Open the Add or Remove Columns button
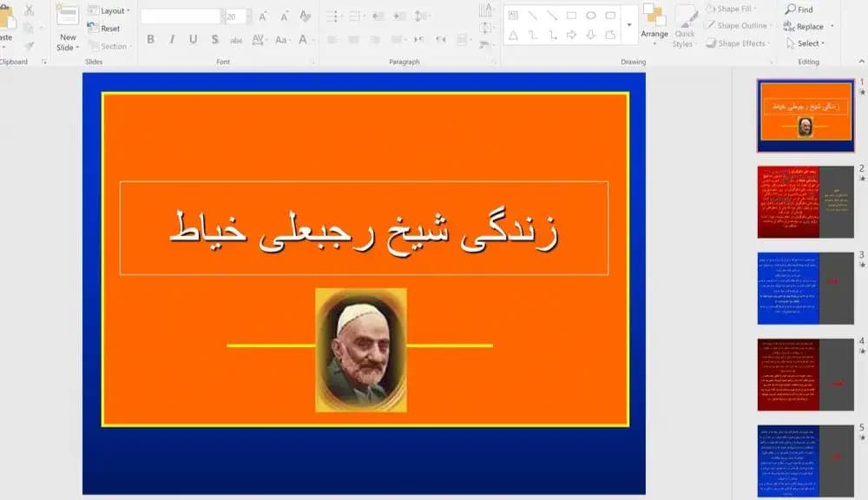This screenshot has height=500, width=868. (x=463, y=39)
